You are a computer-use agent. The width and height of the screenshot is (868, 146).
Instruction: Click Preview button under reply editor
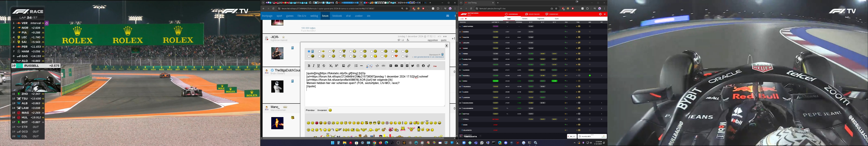click(310, 110)
